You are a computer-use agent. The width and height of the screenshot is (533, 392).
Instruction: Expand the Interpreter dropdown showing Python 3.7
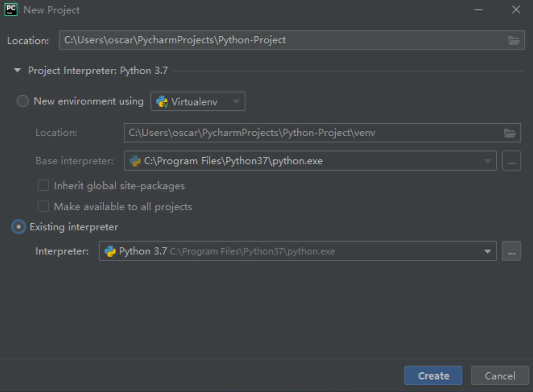pyautogui.click(x=488, y=251)
